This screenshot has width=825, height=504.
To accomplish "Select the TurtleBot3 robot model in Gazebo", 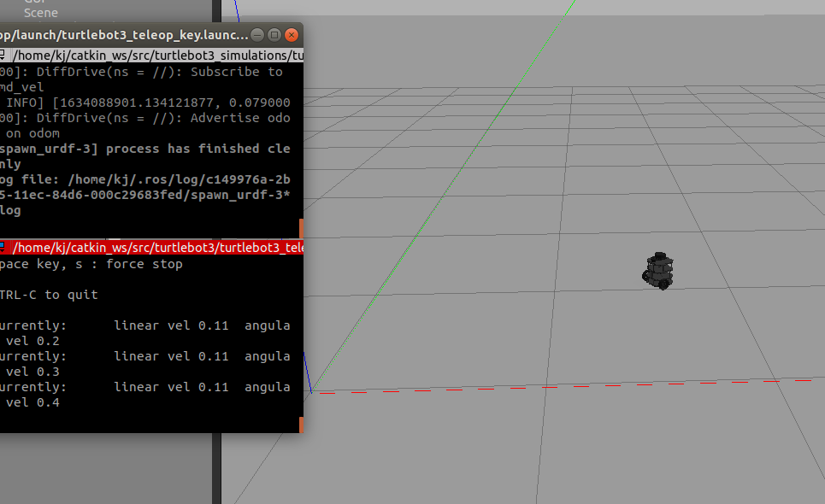I will tap(657, 271).
